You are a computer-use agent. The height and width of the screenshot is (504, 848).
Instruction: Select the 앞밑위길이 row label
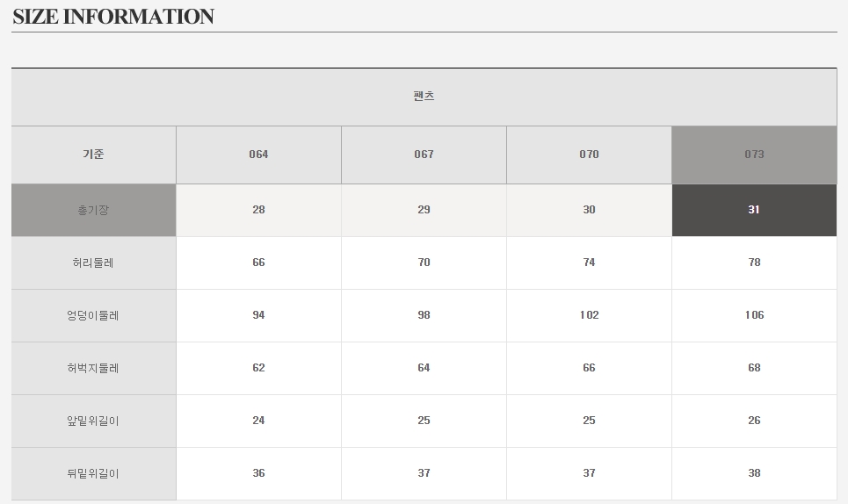(x=93, y=421)
